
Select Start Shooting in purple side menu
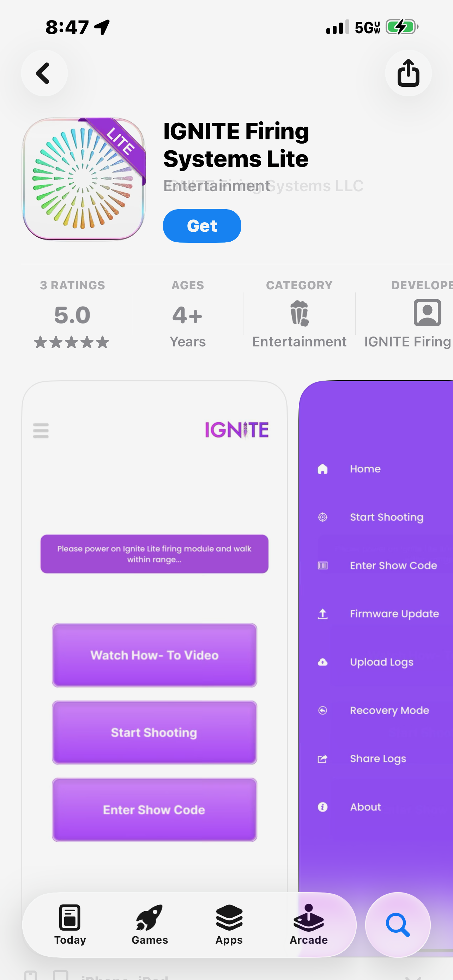point(386,517)
